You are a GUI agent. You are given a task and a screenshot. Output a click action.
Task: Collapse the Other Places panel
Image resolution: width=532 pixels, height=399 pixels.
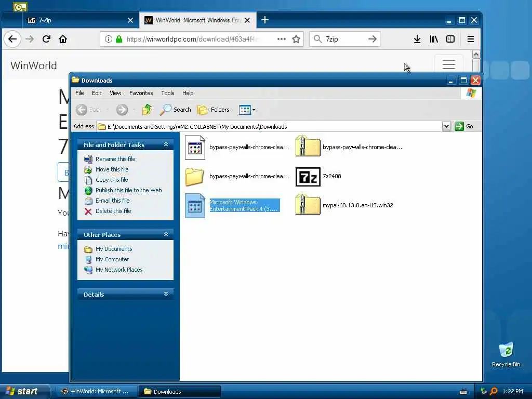click(166, 234)
